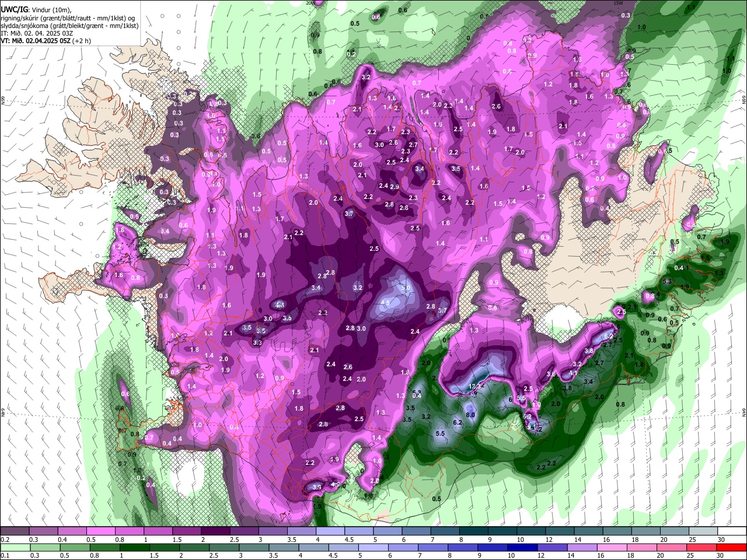
Task: Click the '0.2' label in upper legend row
Action: coord(5,540)
